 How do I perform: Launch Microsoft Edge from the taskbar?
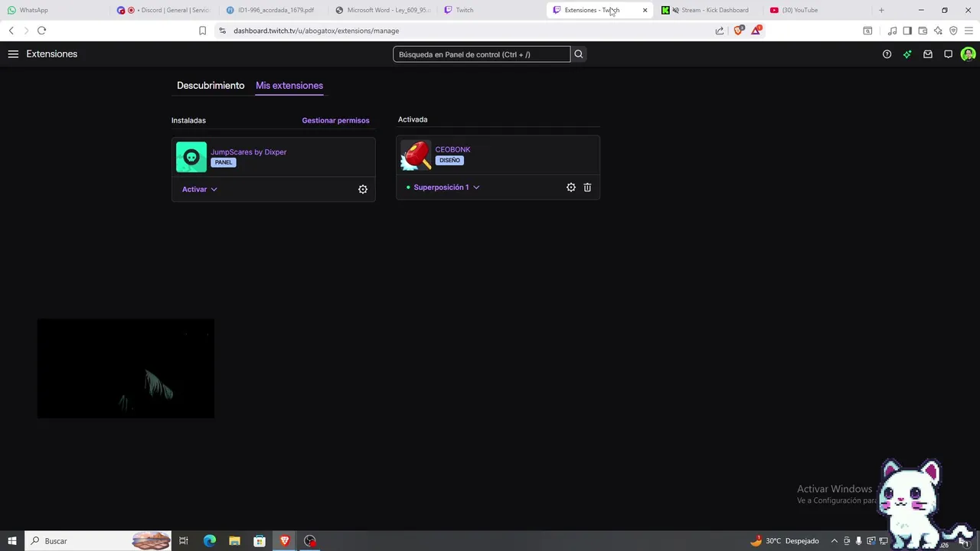point(209,541)
